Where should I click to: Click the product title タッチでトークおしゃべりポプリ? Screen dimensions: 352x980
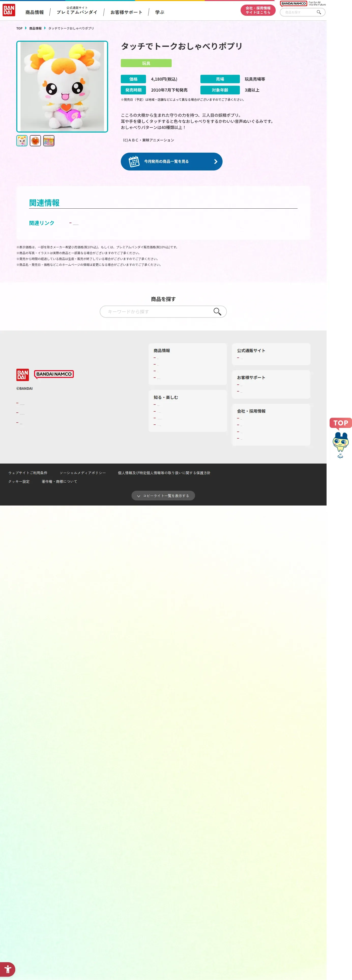pos(182,46)
